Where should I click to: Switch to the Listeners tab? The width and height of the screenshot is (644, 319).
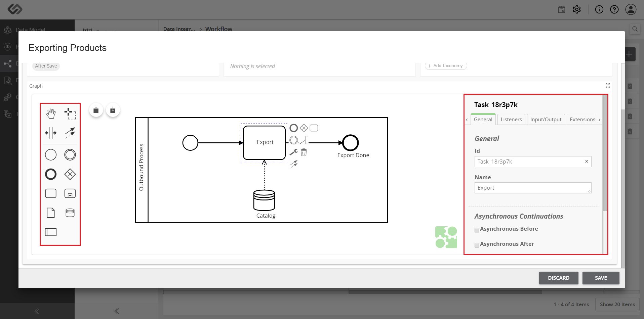pyautogui.click(x=511, y=120)
